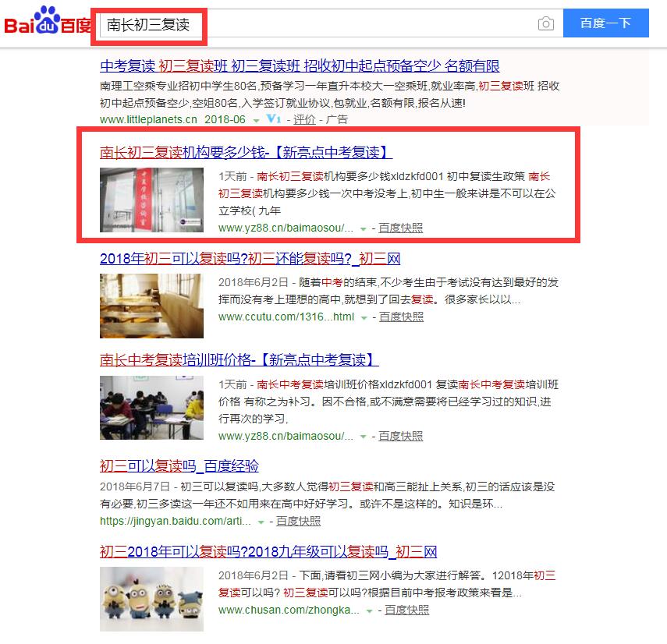This screenshot has height=644, width=667.
Task: Expand dropdown arrow beside jingyan.baidu.com URL
Action: pyautogui.click(x=261, y=522)
